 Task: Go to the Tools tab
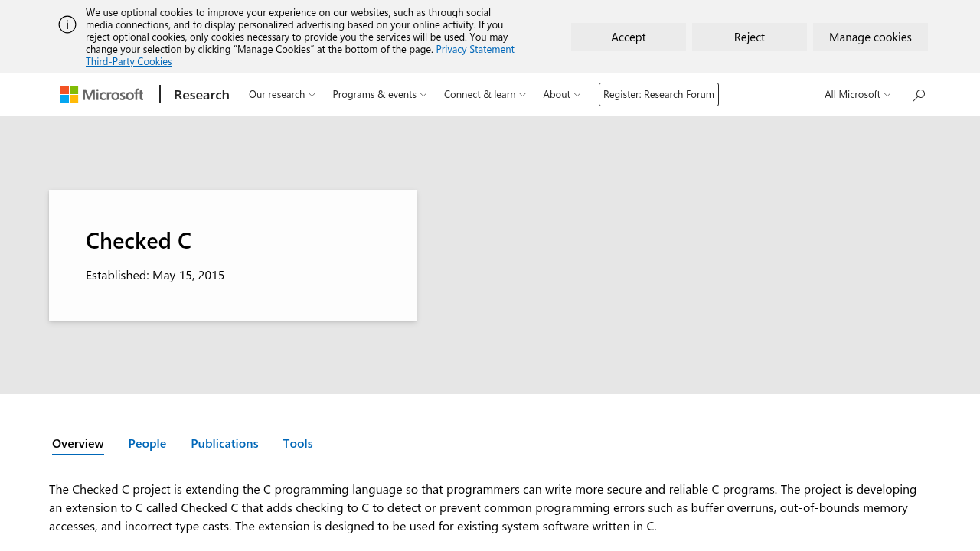pyautogui.click(x=298, y=444)
